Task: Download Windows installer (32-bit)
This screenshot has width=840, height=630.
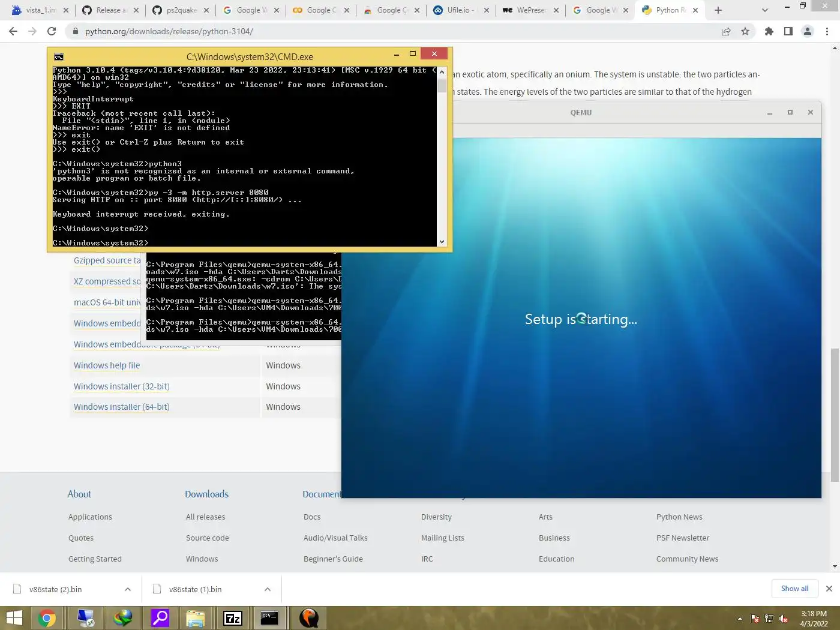Action: [x=122, y=386]
